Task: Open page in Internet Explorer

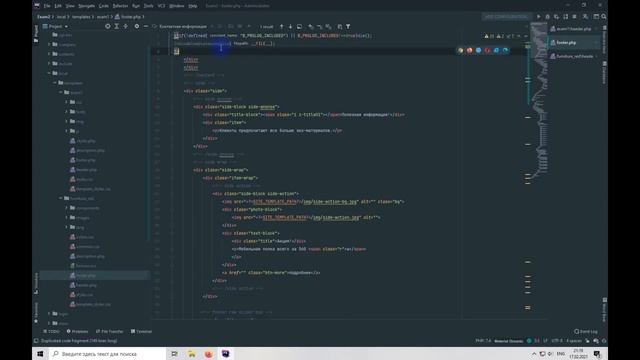Action: point(496,50)
